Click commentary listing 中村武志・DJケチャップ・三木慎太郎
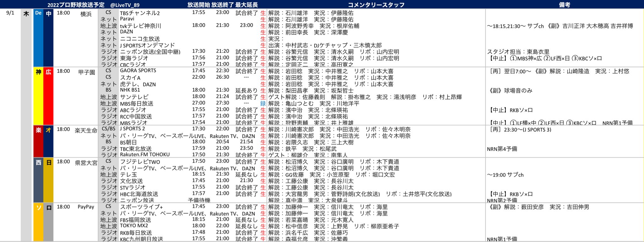 pos(333,45)
